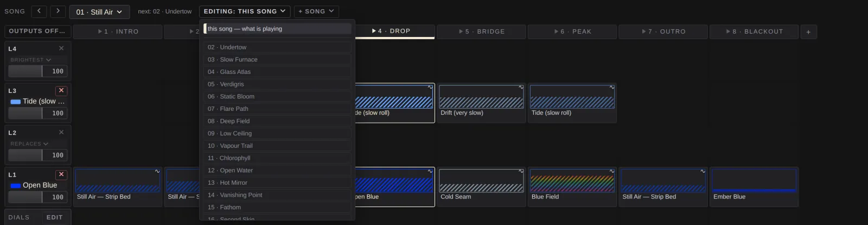Viewport: 868px width, 225px height.
Task: Select the Ember Blue clip in BLACKOUT
Action: pyautogui.click(x=754, y=187)
